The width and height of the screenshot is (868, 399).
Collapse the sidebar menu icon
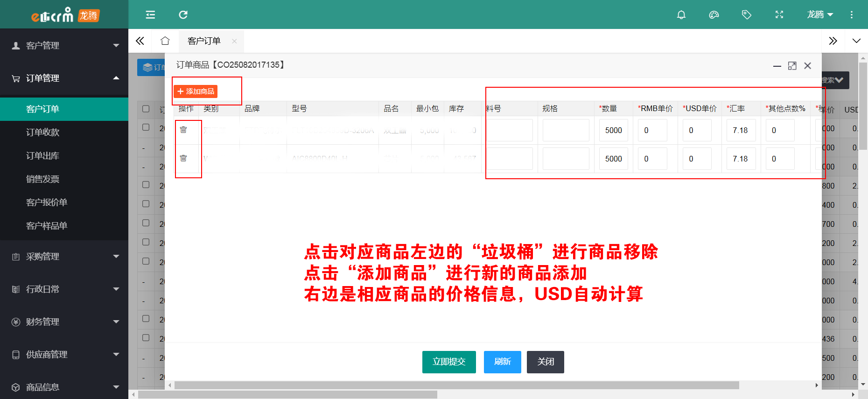[150, 15]
